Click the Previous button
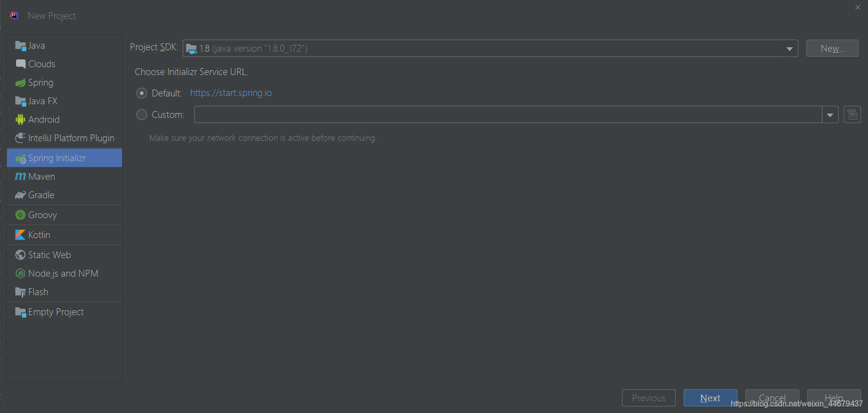 point(649,398)
